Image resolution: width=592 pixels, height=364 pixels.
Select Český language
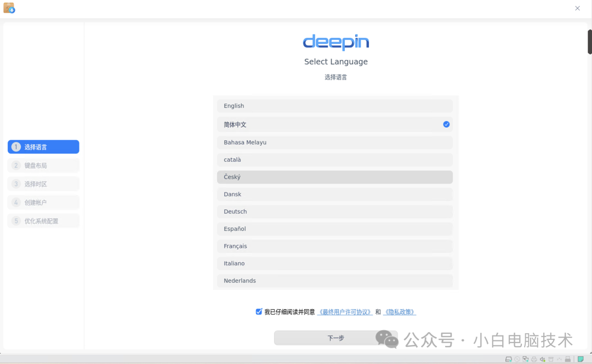334,177
